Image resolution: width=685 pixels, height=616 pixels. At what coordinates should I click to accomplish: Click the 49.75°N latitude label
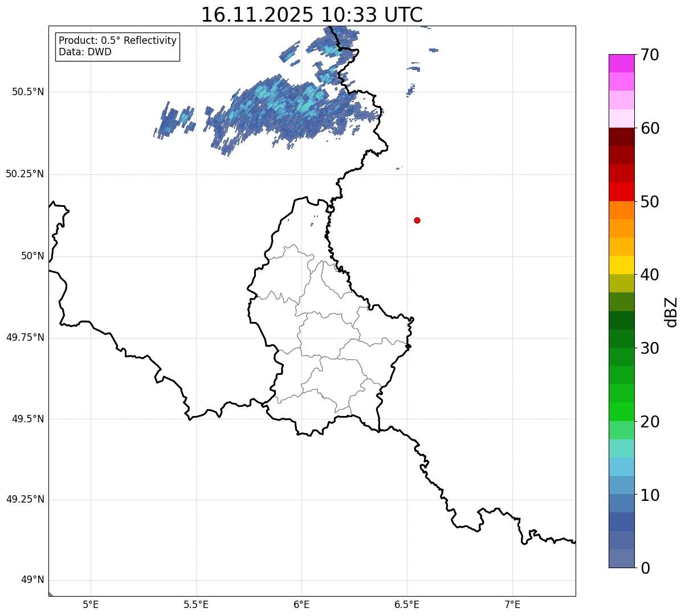coord(25,337)
